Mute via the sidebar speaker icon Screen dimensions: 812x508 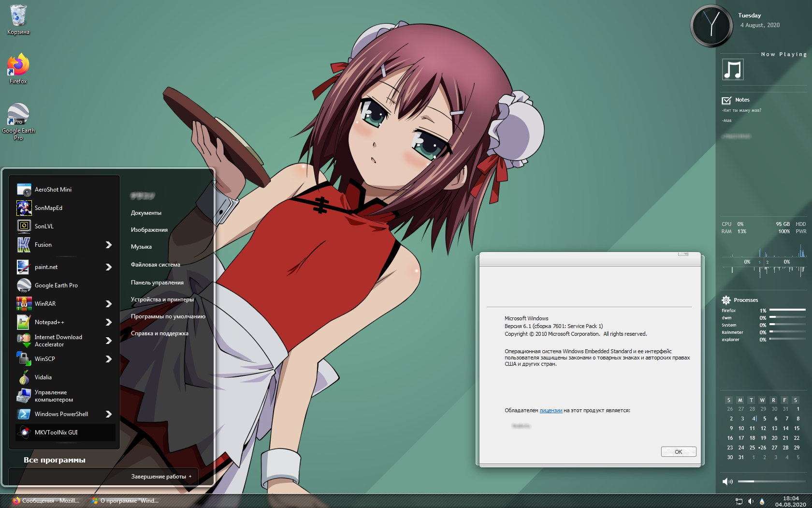727,481
